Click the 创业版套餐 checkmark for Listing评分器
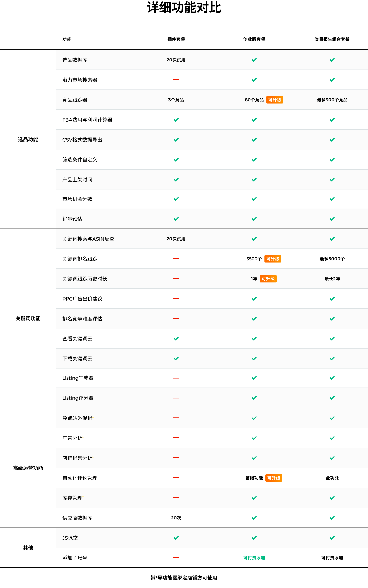368x588 pixels. (254, 398)
